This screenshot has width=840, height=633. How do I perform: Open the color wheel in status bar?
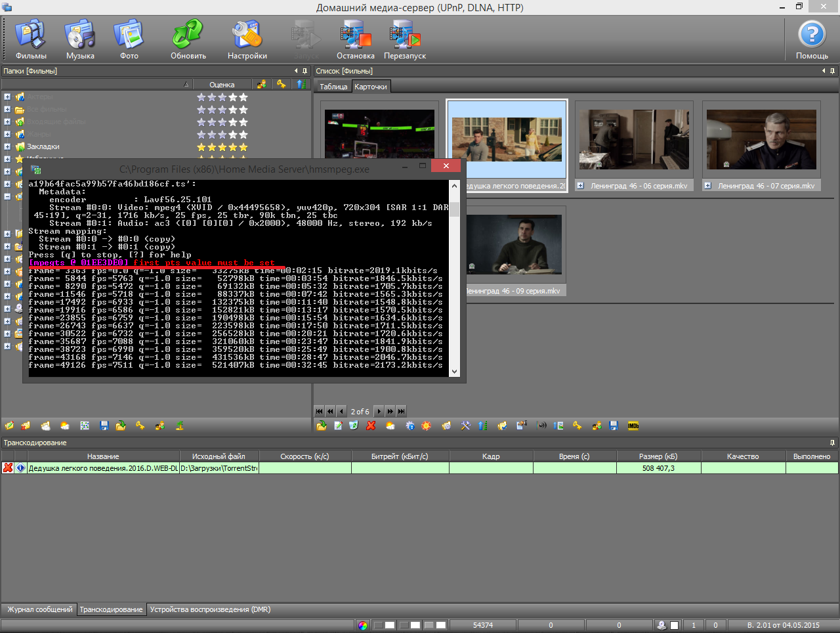pyautogui.click(x=362, y=625)
